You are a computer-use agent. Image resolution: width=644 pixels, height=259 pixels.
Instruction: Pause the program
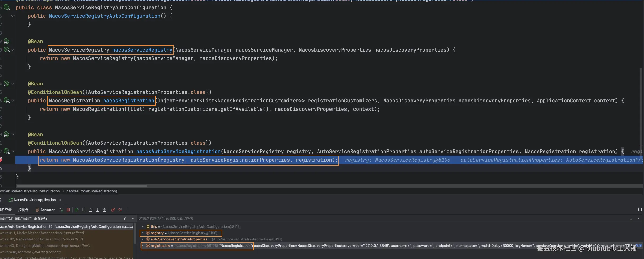pyautogui.click(x=84, y=210)
